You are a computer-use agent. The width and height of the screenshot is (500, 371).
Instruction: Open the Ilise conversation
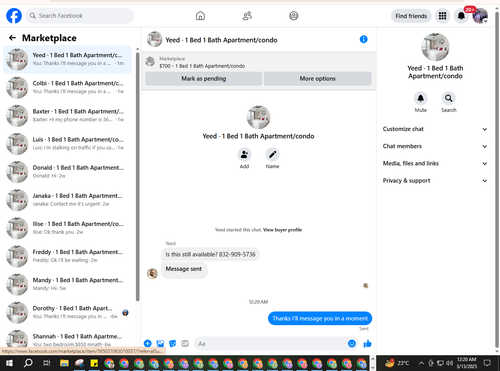67,228
